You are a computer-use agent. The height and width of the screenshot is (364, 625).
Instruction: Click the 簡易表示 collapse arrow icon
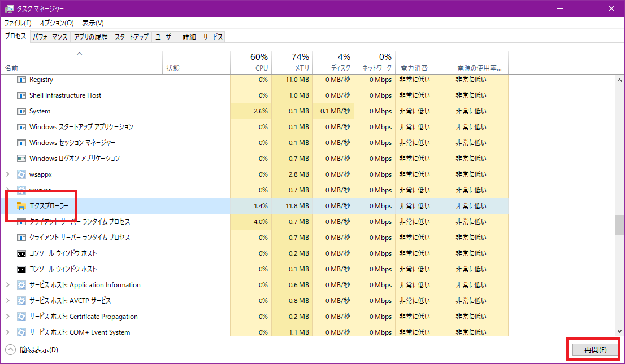point(10,350)
